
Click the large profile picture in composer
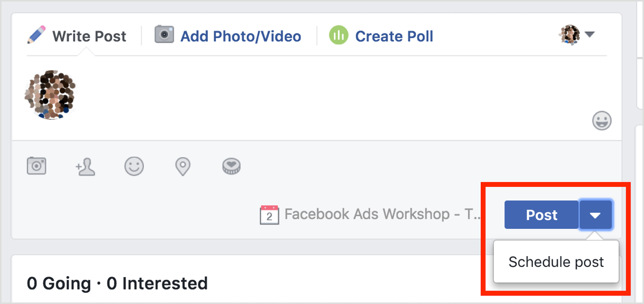(50, 95)
